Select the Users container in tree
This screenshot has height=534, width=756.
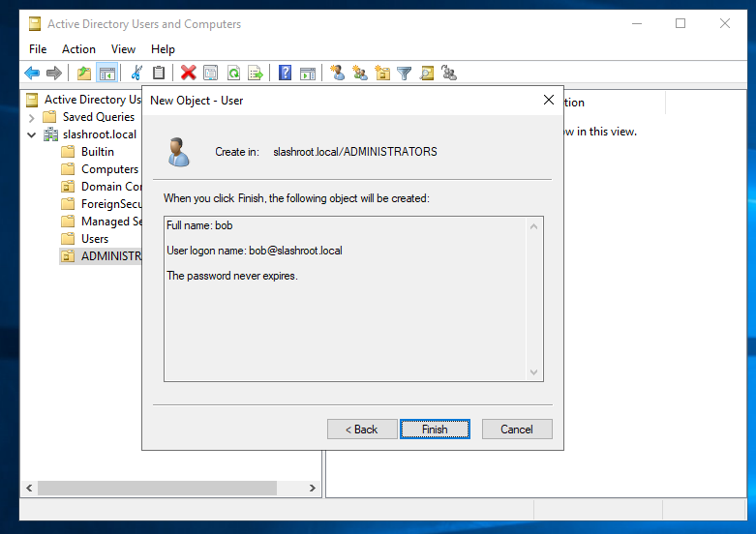coord(95,239)
